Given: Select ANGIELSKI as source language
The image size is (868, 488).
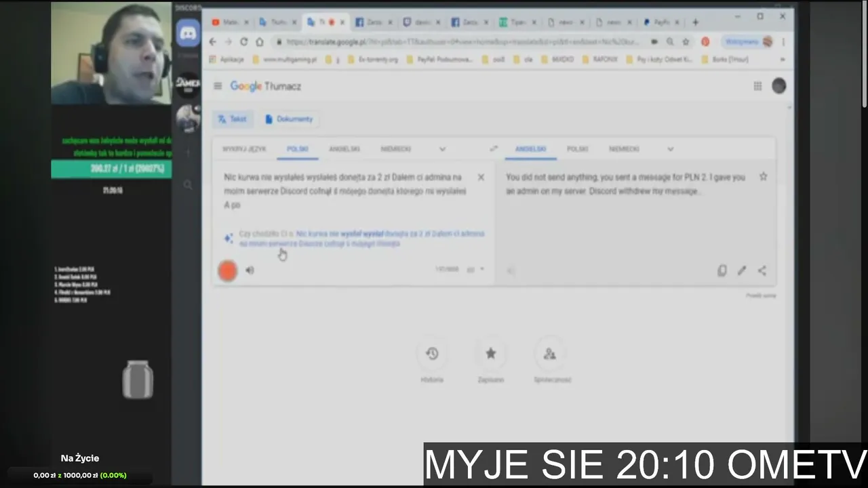Looking at the screenshot, I should [344, 148].
